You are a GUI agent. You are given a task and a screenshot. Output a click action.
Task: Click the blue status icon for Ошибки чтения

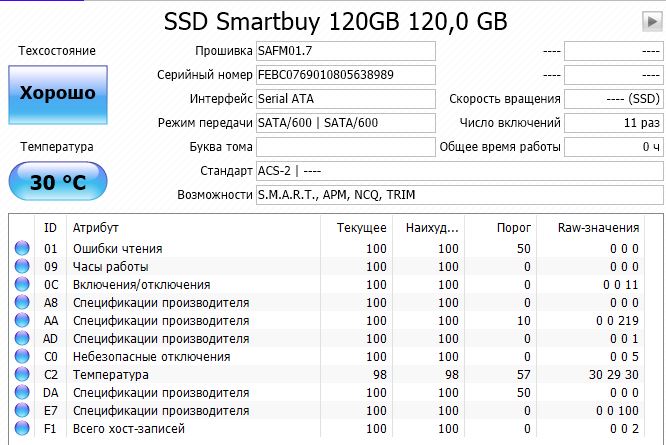(x=22, y=248)
